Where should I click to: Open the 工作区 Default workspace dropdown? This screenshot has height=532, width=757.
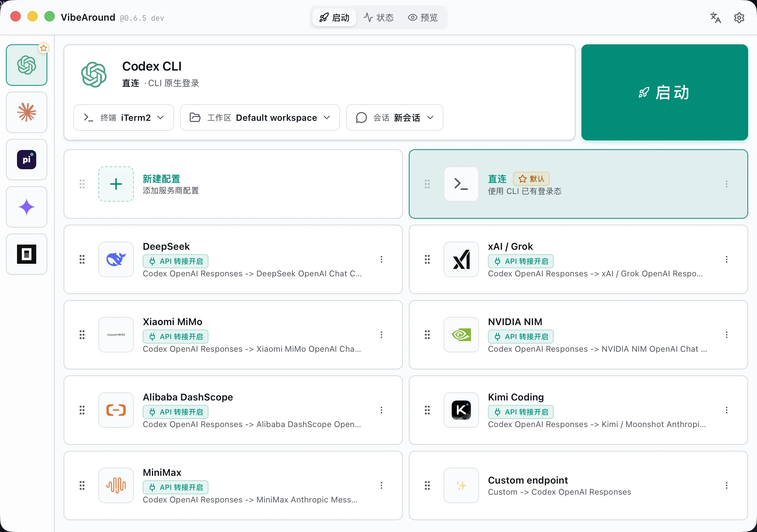(x=260, y=117)
